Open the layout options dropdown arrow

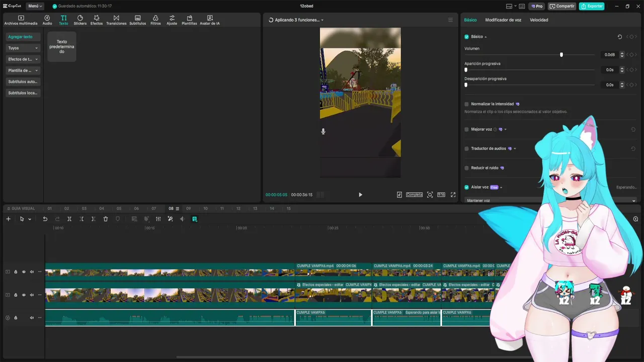[x=515, y=6]
